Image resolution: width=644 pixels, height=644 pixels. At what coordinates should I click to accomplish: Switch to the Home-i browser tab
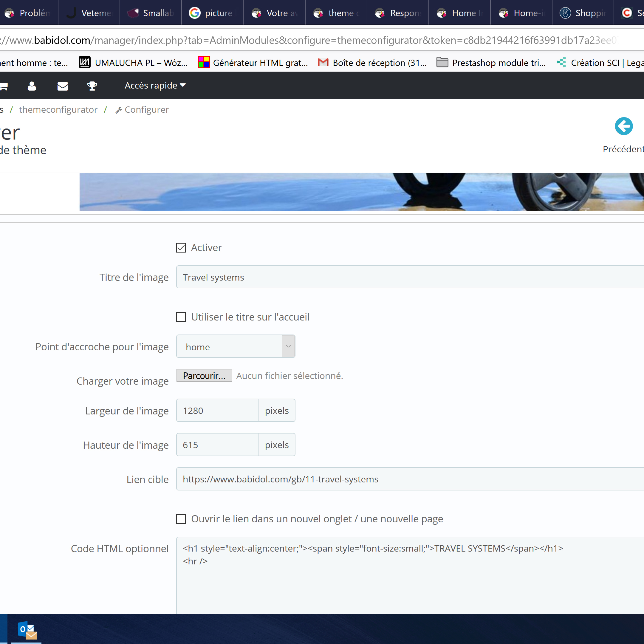(x=521, y=13)
